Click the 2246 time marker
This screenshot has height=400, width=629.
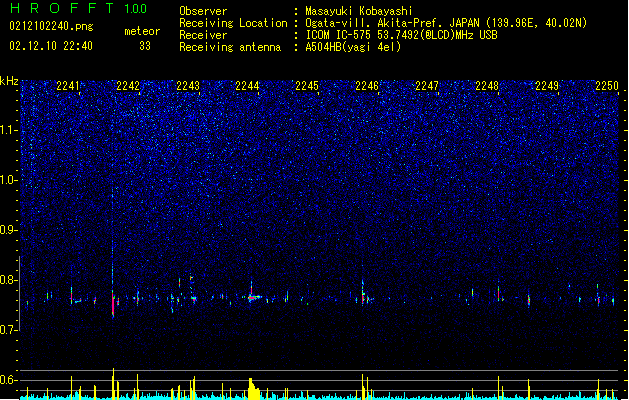367,86
